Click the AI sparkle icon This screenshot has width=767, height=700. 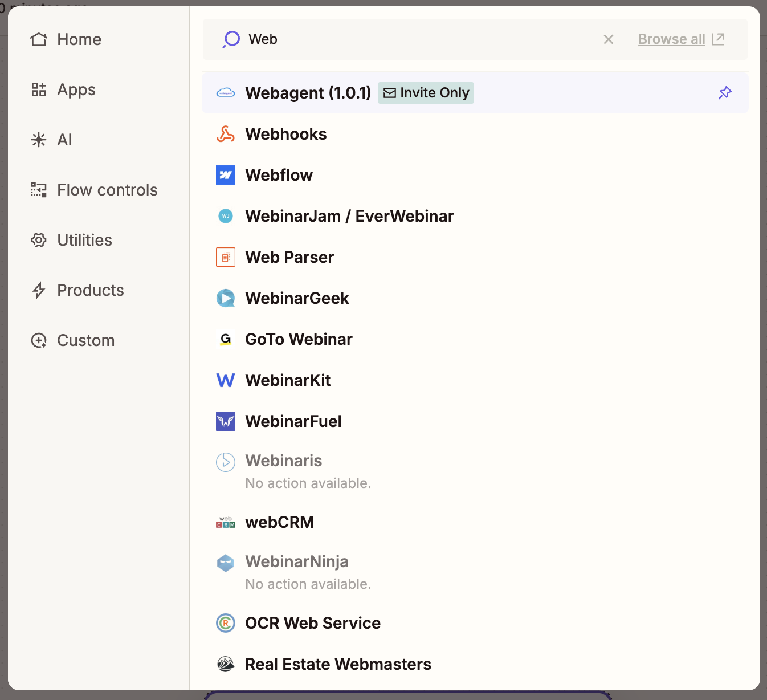[39, 140]
